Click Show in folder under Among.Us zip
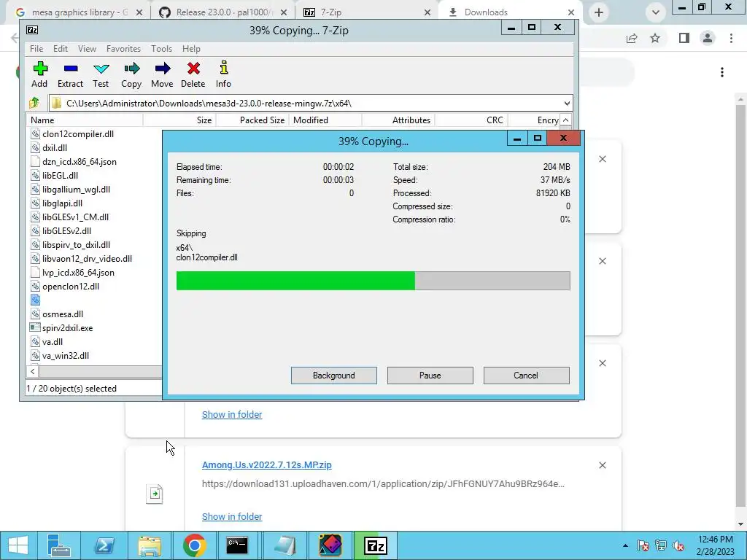This screenshot has height=560, width=747. [232, 516]
